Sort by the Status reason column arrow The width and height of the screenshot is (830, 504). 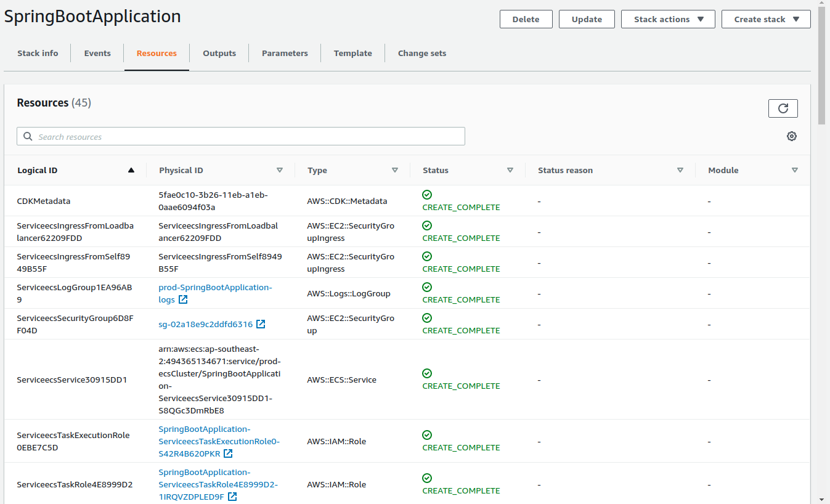point(680,170)
